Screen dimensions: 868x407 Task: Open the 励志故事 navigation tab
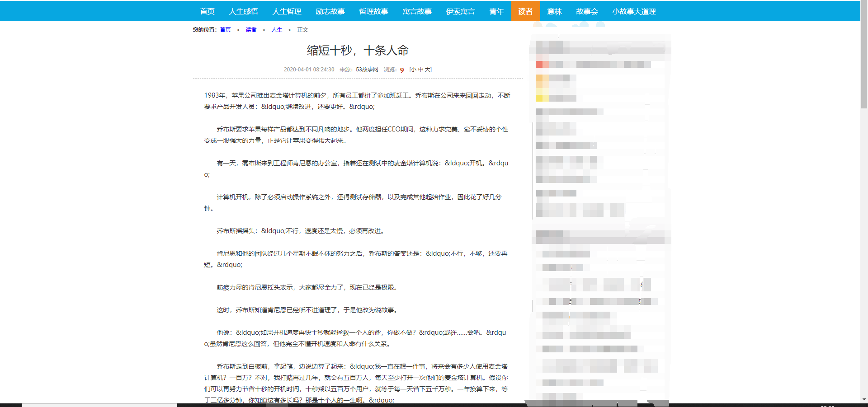coord(330,11)
